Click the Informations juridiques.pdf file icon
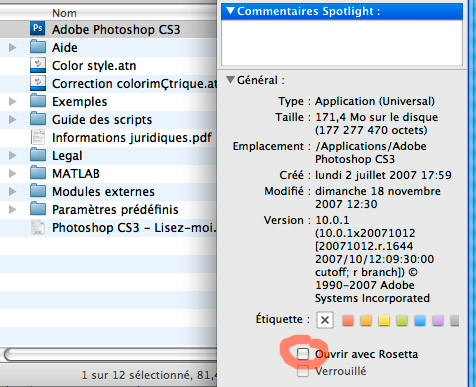 (38, 137)
